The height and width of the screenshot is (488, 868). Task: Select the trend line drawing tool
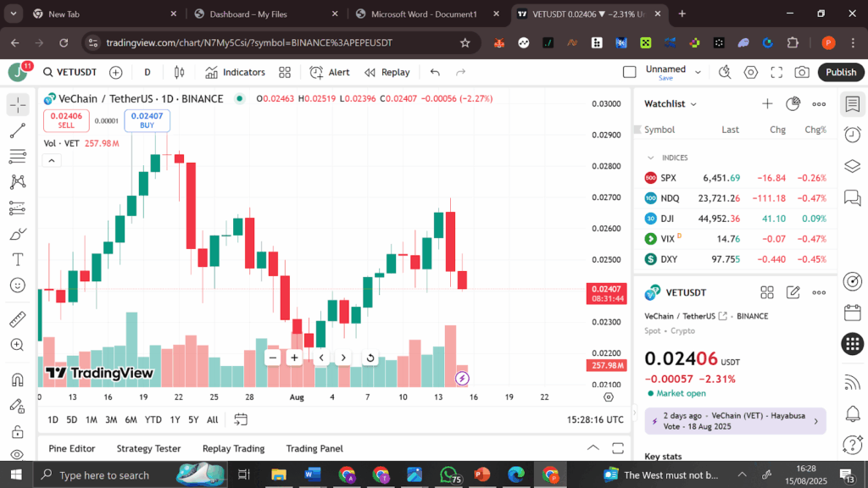(18, 130)
